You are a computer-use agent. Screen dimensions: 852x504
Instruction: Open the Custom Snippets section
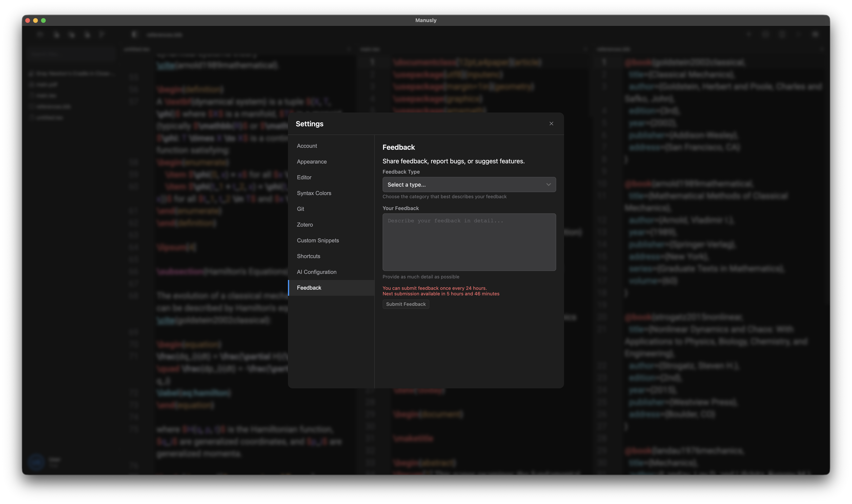(x=317, y=240)
